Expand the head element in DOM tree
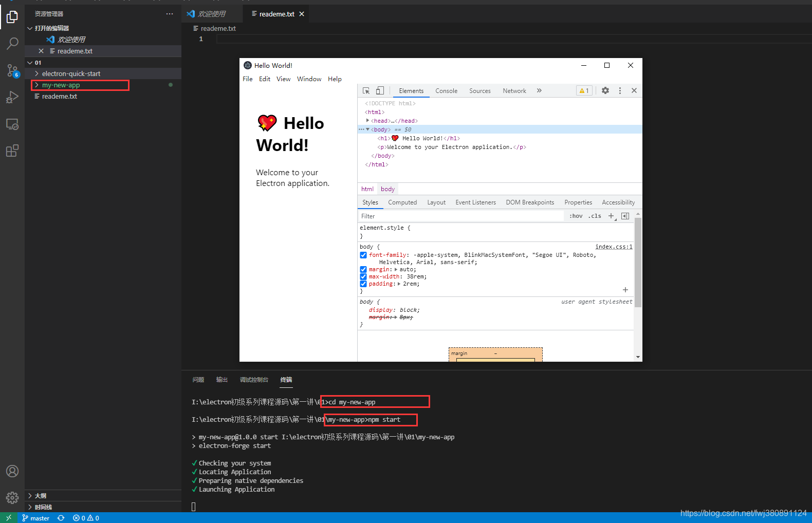The image size is (812, 523). tap(367, 121)
